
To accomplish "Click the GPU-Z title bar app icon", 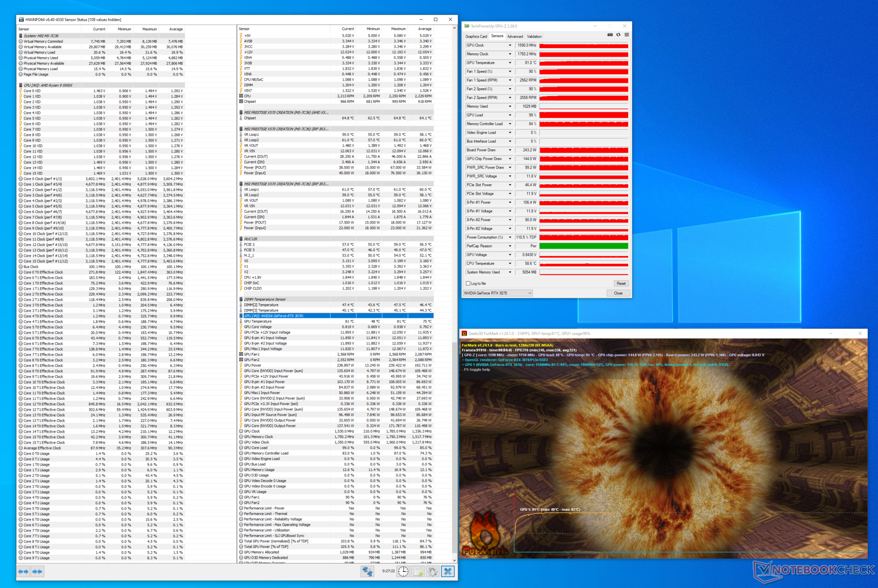I will click(467, 26).
